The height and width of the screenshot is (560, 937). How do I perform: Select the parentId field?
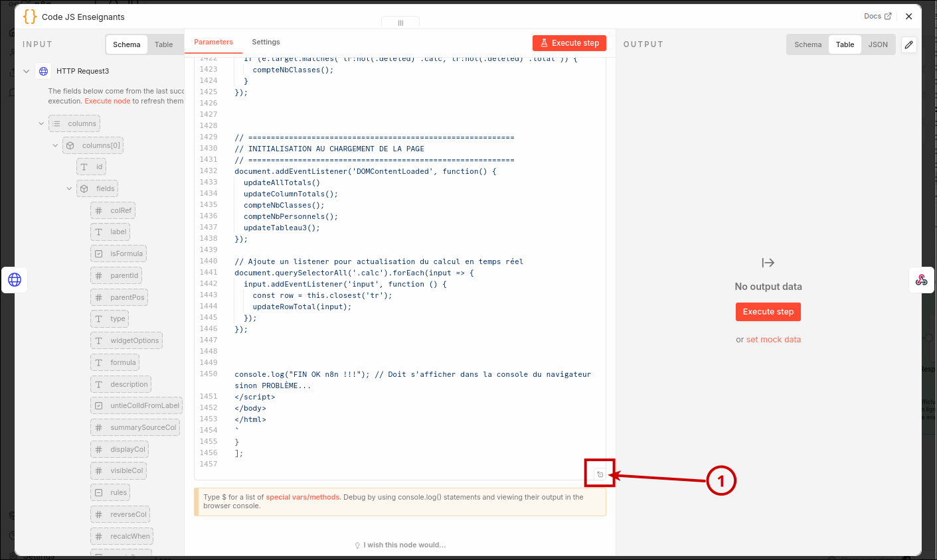[116, 275]
